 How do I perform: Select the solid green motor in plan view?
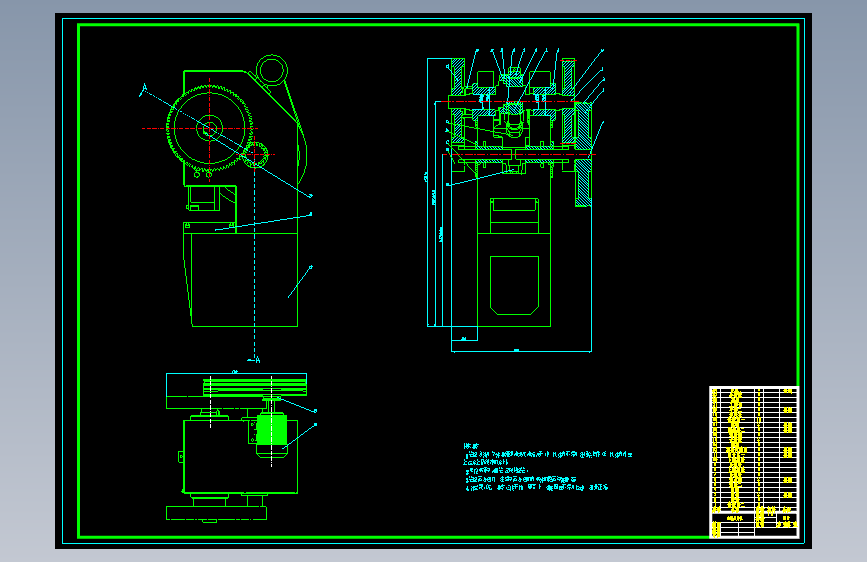pos(271,429)
